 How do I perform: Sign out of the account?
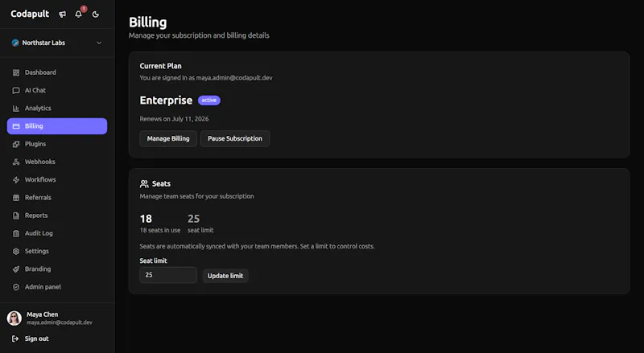coord(57,339)
